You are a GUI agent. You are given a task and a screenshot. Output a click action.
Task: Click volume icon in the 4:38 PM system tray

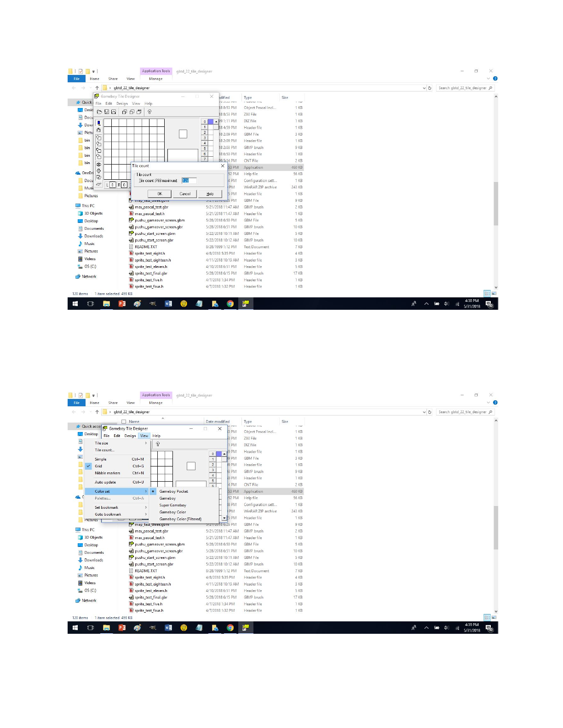click(446, 304)
